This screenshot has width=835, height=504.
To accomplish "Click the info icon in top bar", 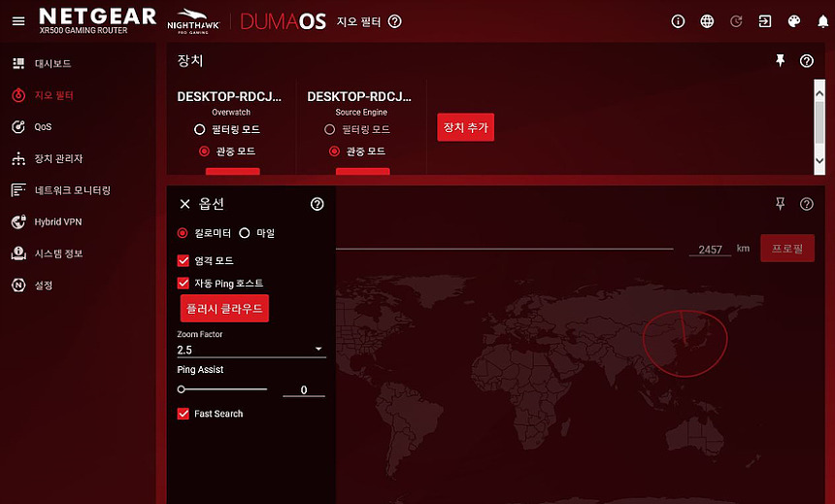I will click(x=678, y=21).
